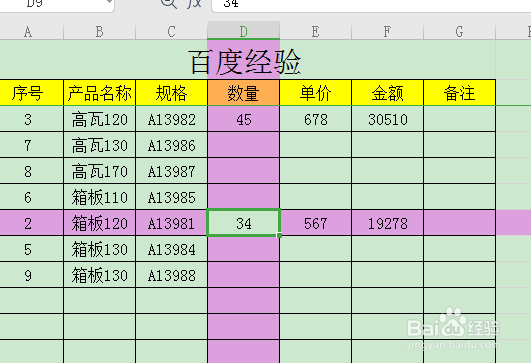Click unit price cell 567
The image size is (531, 363).
click(316, 223)
